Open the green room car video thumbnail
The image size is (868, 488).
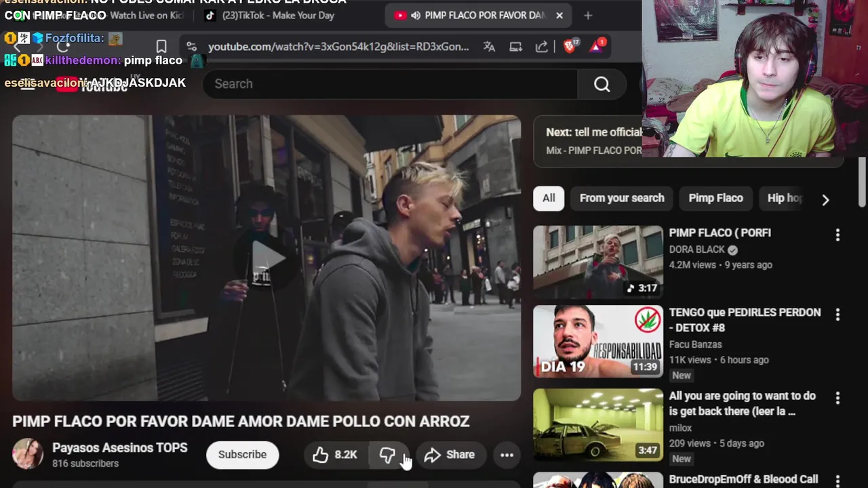click(597, 425)
